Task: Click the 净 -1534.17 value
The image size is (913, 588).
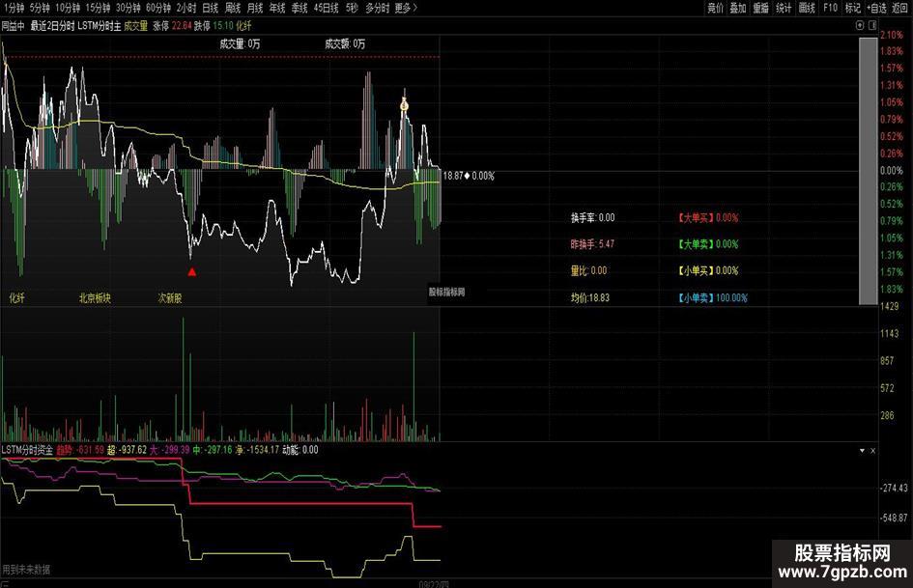Action: coord(257,450)
